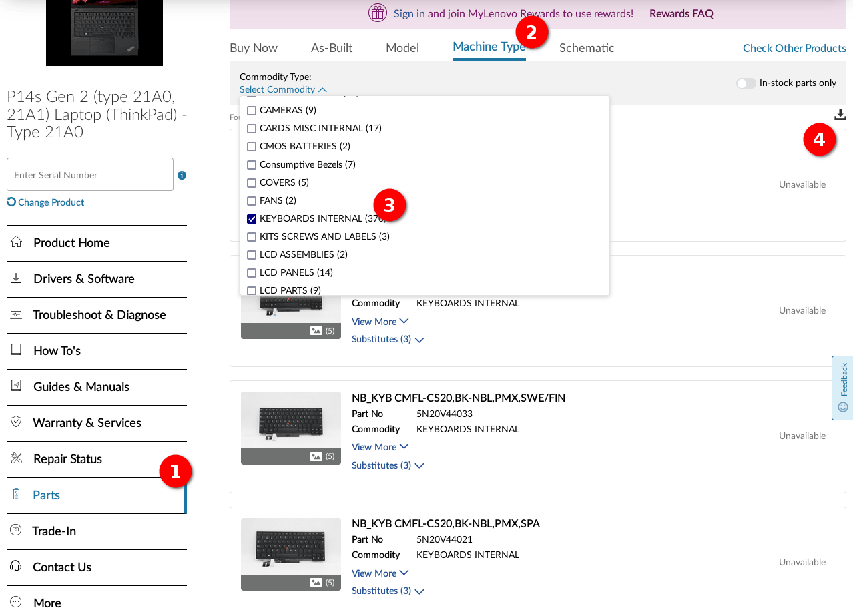Click the Sign in link
853x616 pixels.
coord(409,13)
